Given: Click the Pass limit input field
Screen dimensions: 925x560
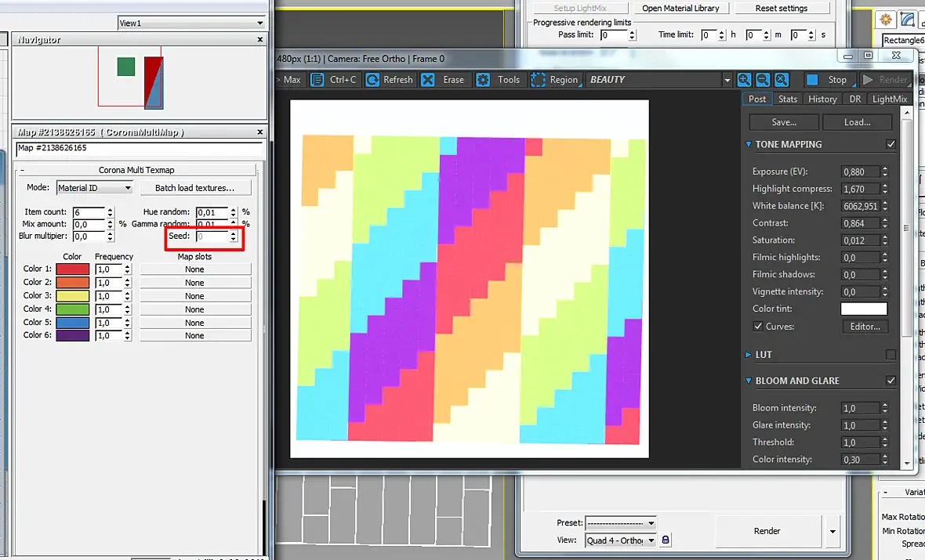Looking at the screenshot, I should tap(614, 34).
